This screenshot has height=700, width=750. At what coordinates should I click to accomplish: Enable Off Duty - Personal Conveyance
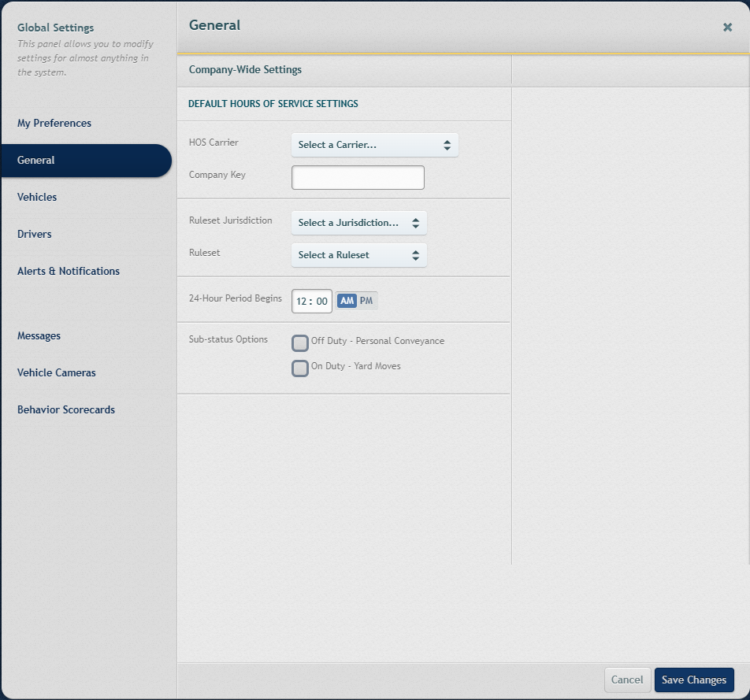[x=299, y=343]
